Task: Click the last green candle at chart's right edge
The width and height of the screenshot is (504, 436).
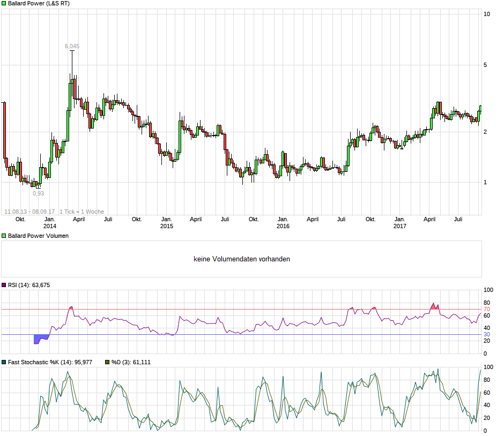Action: [x=480, y=108]
